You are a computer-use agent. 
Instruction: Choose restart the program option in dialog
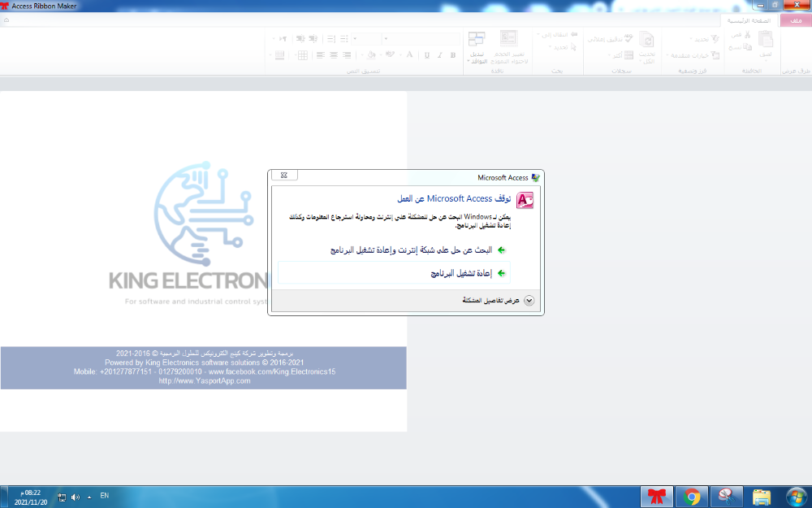tap(394, 273)
